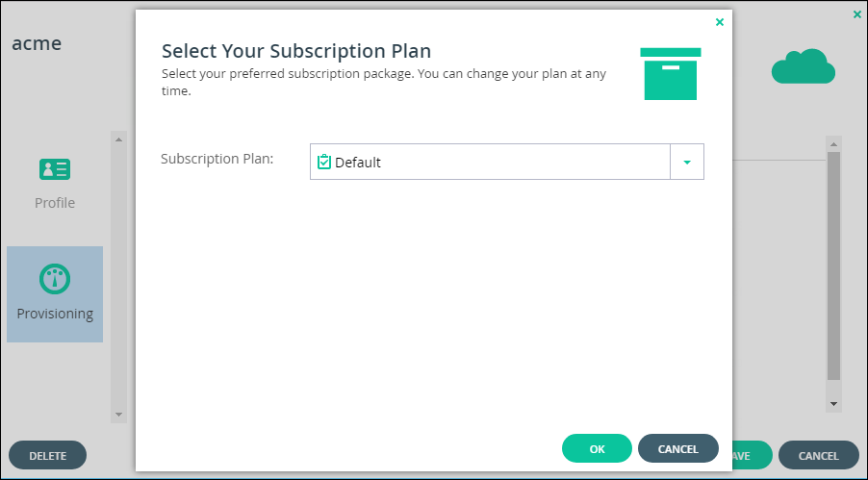Expand the Subscription Plan dropdown arrow
868x480 pixels.
tap(687, 162)
